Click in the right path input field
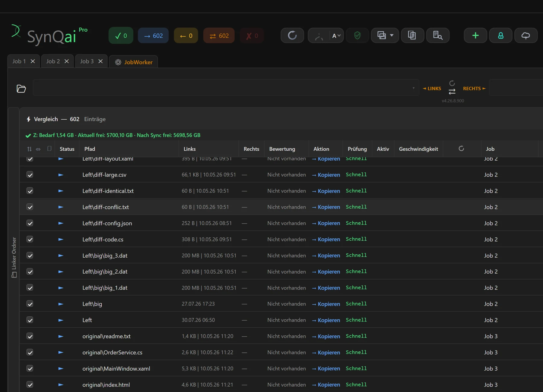The image size is (543, 392). 516,88
